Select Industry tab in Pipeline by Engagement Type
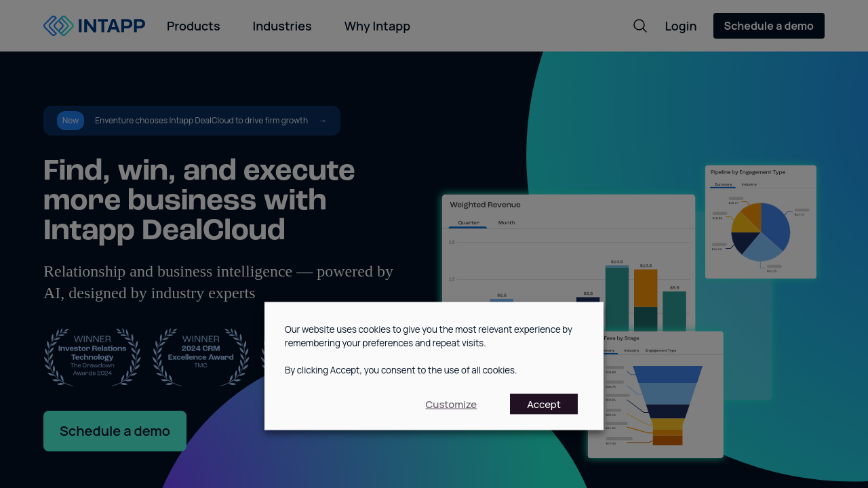 tap(749, 184)
